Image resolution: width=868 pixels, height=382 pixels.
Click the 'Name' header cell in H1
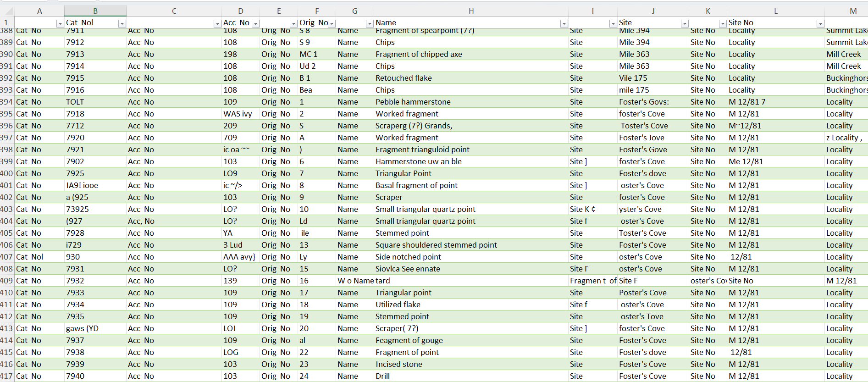pyautogui.click(x=459, y=22)
